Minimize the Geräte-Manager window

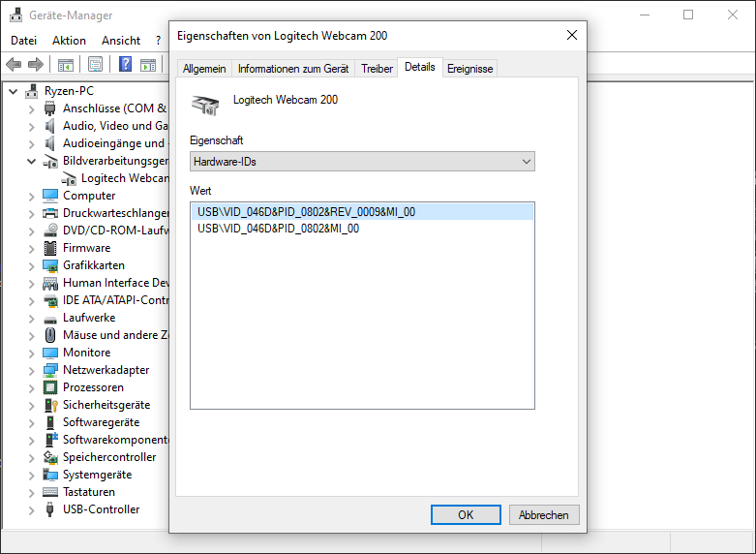[x=644, y=15]
